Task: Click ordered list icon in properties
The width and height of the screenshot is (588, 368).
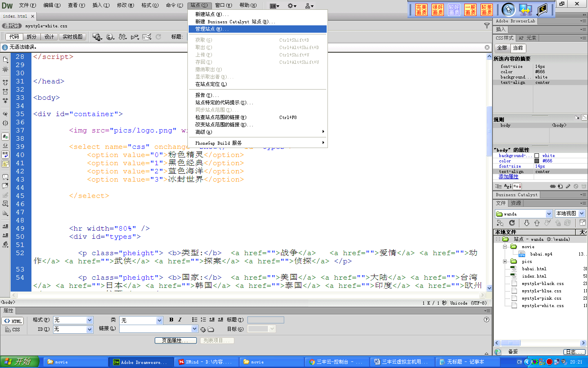Action: pos(203,320)
